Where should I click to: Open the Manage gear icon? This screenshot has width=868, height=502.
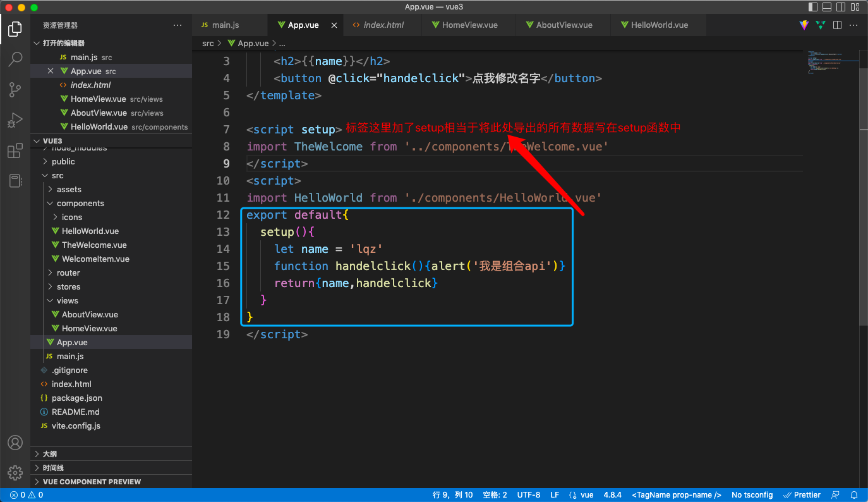[x=15, y=472]
